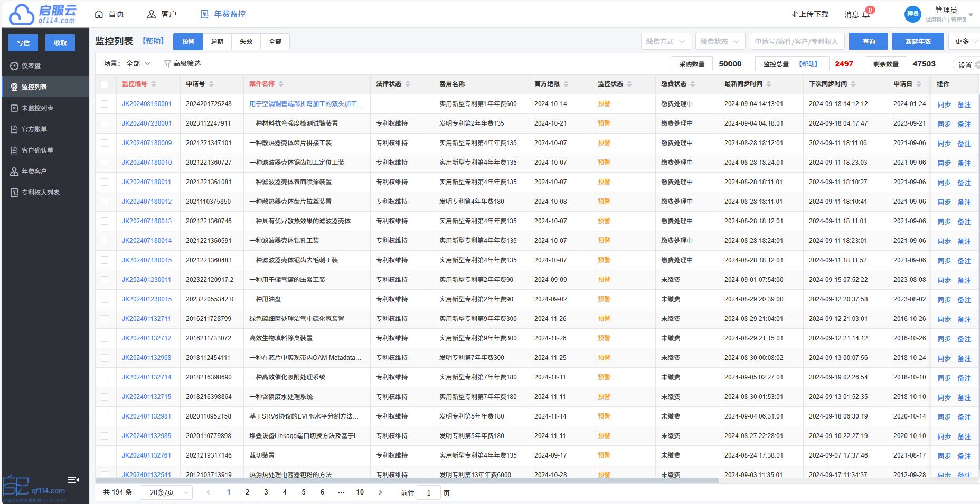The width and height of the screenshot is (980, 504).
Task: Go to previous page arrow in pagination
Action: [x=209, y=492]
